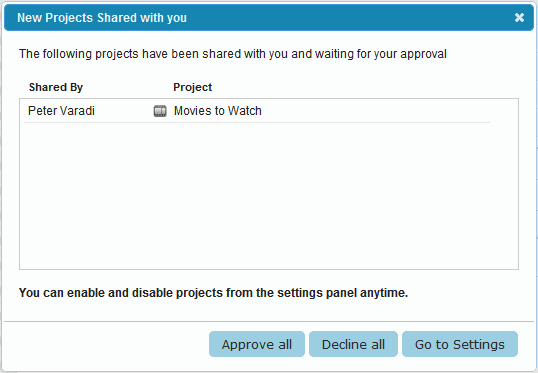The width and height of the screenshot is (538, 373).
Task: Click the dialog title New Projects Shared with you
Action: pos(102,18)
